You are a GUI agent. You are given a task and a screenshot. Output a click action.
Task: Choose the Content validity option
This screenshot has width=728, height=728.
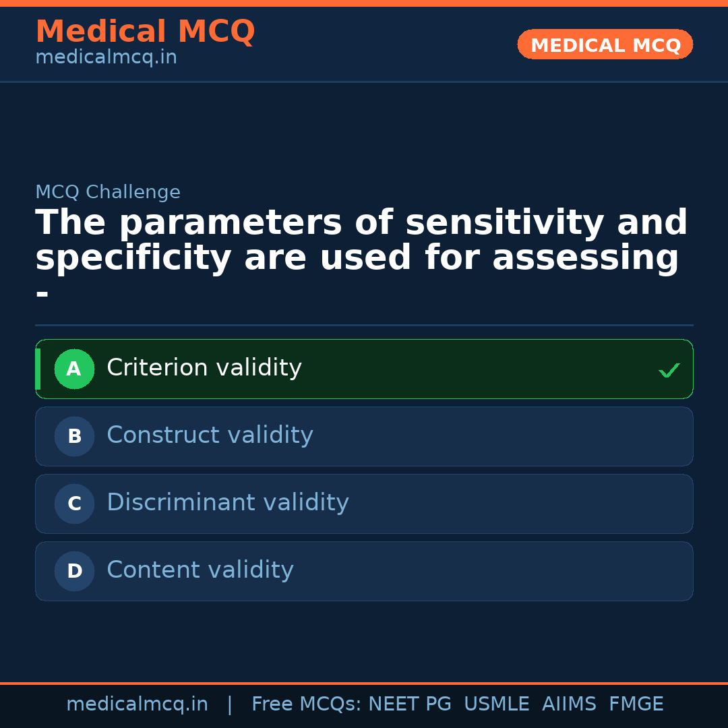200,570
